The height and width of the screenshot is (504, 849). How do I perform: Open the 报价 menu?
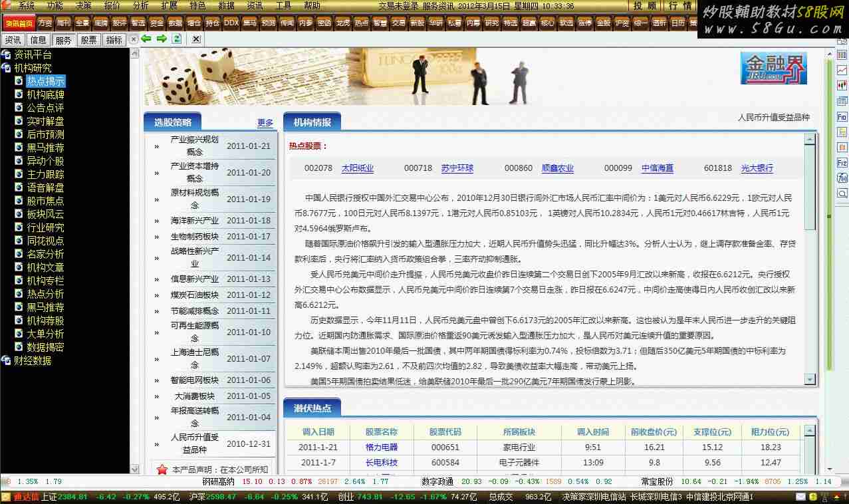click(112, 5)
